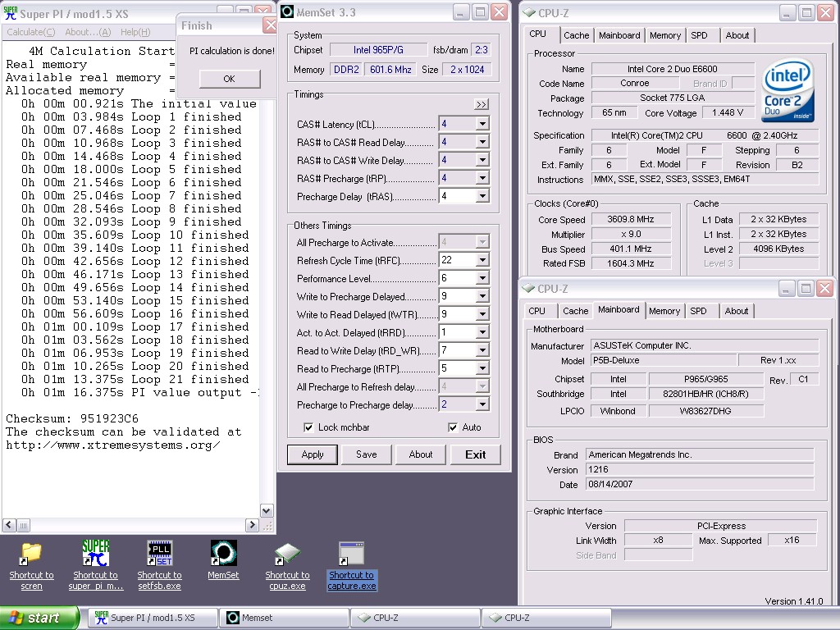Expand timings with the >> button
The image size is (840, 630).
point(482,104)
